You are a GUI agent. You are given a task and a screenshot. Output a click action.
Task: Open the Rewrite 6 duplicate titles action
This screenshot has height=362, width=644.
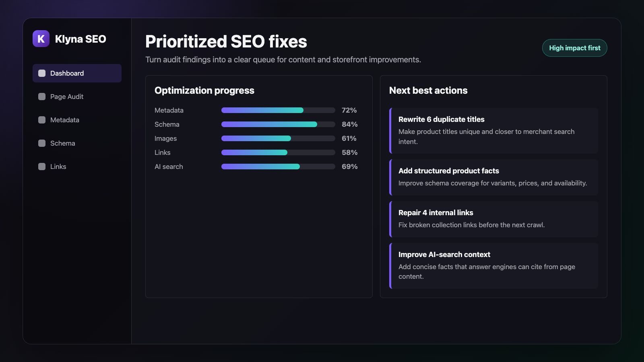(493, 131)
